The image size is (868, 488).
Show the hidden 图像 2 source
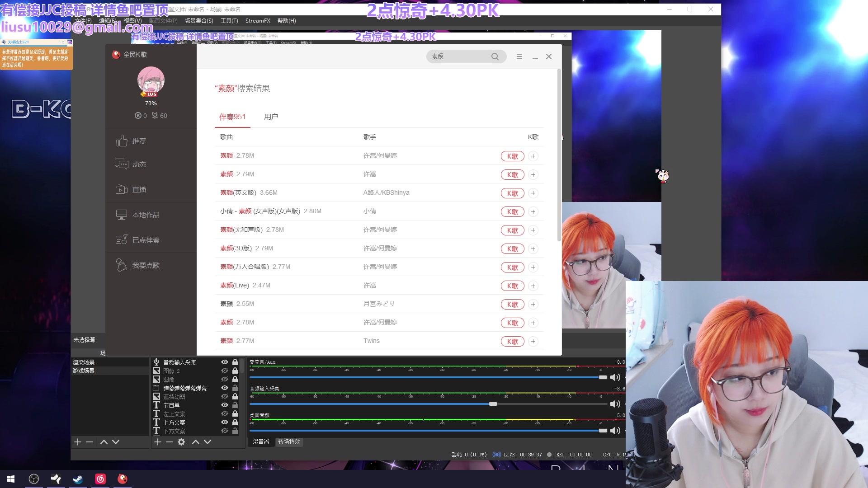pyautogui.click(x=225, y=371)
